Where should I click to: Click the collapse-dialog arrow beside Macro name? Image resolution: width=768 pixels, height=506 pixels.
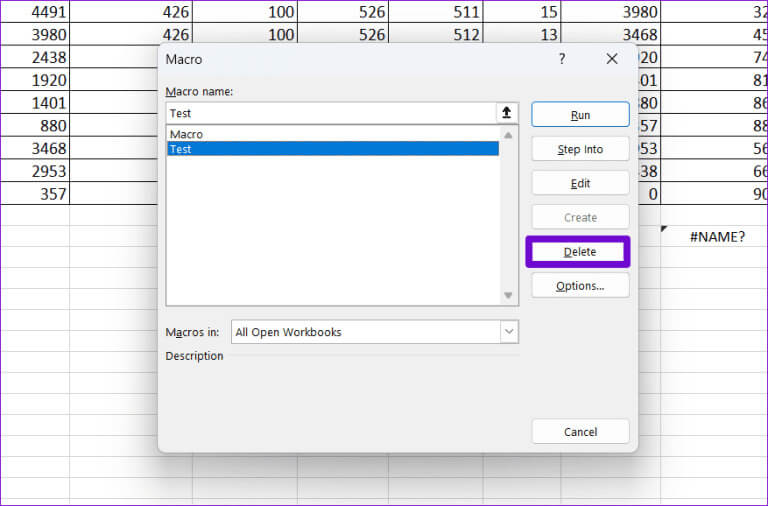(x=506, y=114)
